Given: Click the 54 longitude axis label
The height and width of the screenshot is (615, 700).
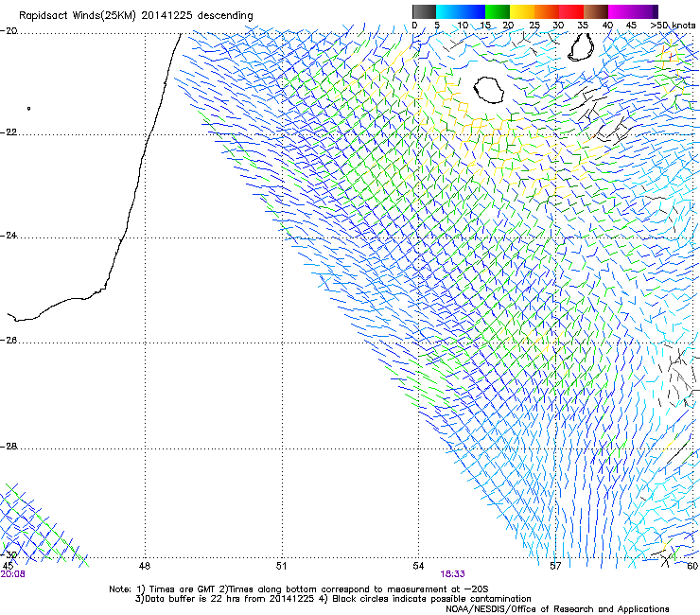Looking at the screenshot, I should (x=418, y=567).
